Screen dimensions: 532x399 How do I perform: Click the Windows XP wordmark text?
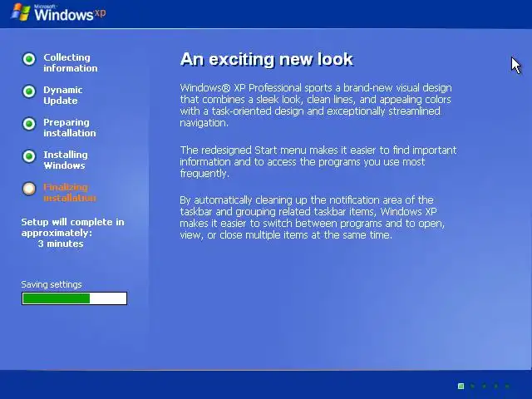point(70,14)
